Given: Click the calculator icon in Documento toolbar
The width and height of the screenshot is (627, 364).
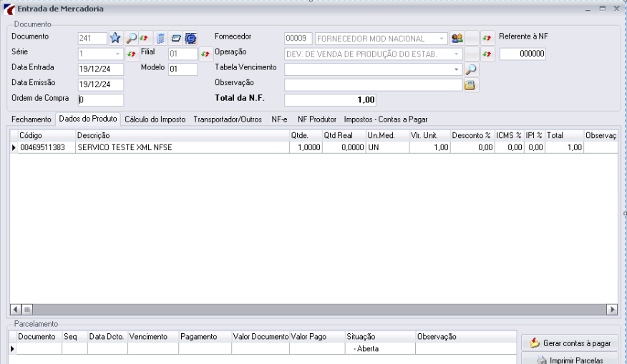Looking at the screenshot, I should point(161,38).
